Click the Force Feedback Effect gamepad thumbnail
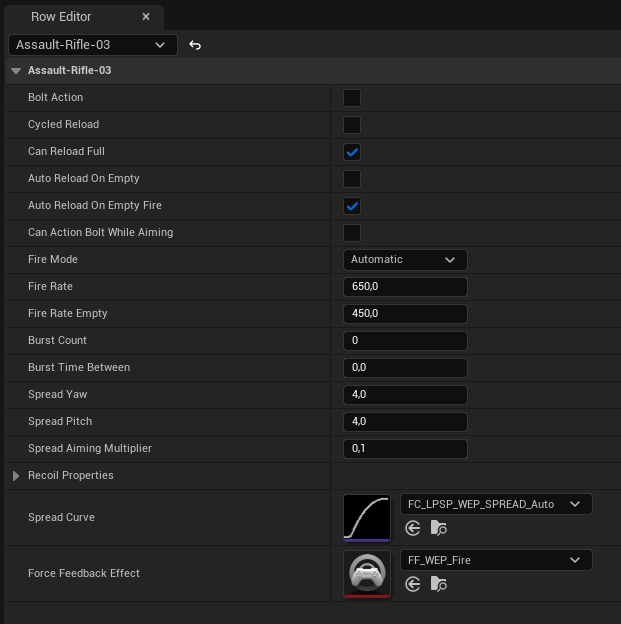This screenshot has width=621, height=624. click(x=367, y=573)
